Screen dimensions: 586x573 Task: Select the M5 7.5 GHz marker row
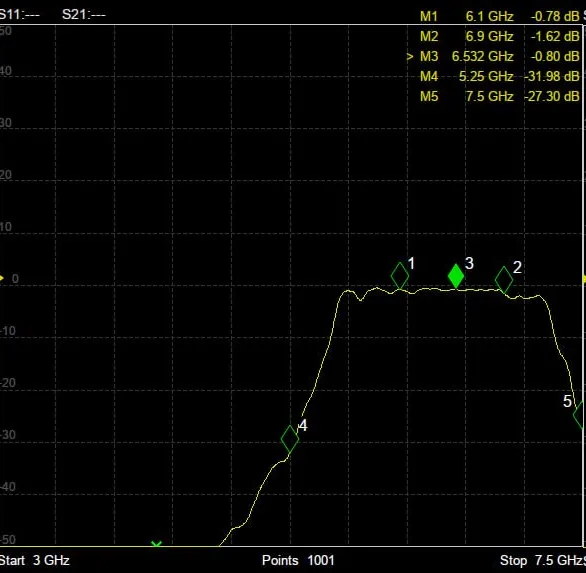(499, 96)
